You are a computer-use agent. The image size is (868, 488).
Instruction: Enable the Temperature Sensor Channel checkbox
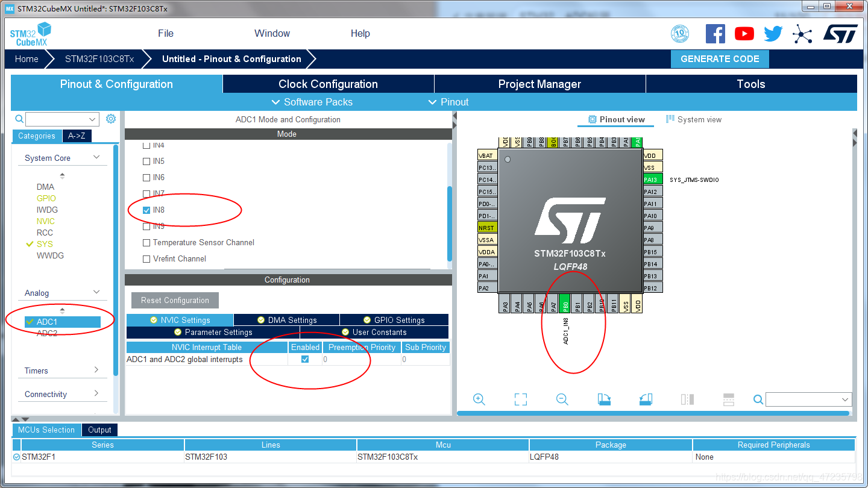[x=146, y=243]
